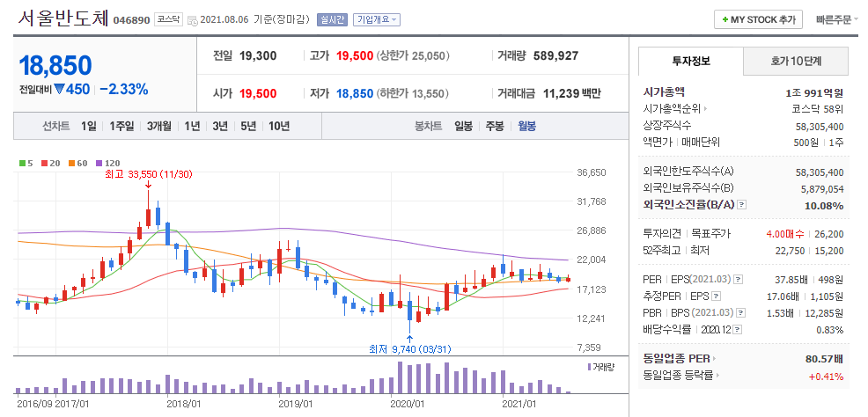Click the 최고 33,550 (11/30) chart marker

[149, 174]
